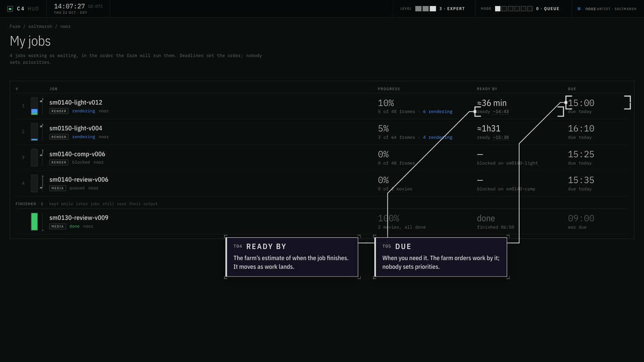Click the 15:35 due time
Image resolution: width=644 pixels, height=362 pixels.
point(581,180)
